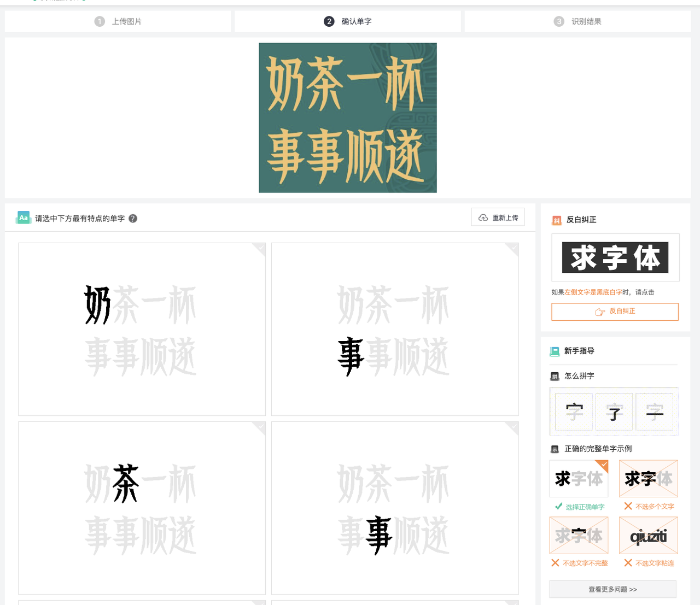Switch to the 上传图片 step
Screen dimensions: 700x605
click(x=118, y=21)
